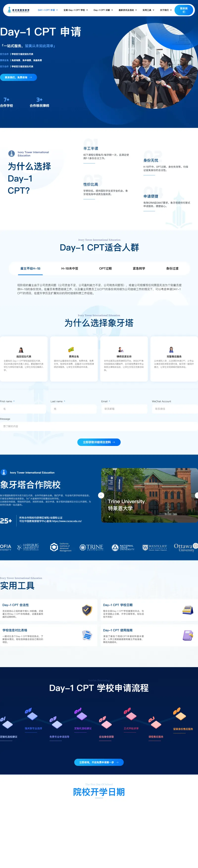Click the shield checkmark icon
This screenshot has width=198, height=868.
tap(87, 610)
